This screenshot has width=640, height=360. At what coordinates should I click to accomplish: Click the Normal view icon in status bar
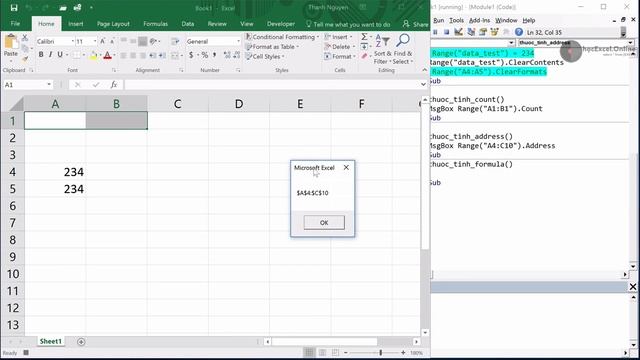pos(309,352)
